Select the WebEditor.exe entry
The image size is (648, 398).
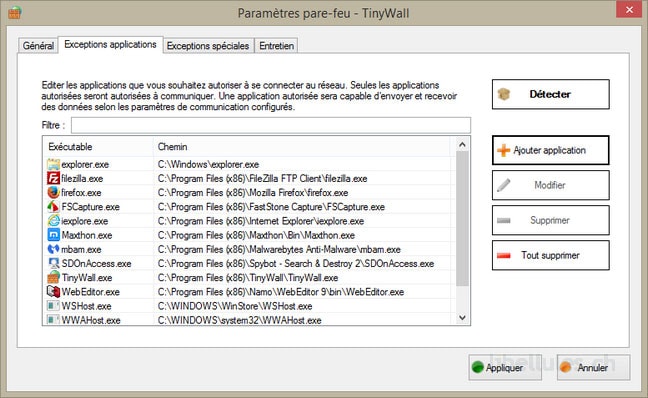(x=91, y=292)
